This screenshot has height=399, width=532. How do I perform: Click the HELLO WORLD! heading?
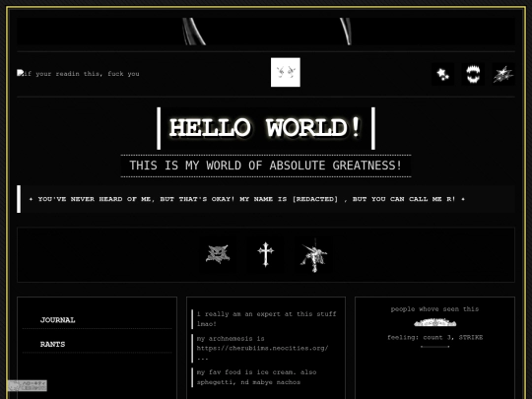coord(266,128)
